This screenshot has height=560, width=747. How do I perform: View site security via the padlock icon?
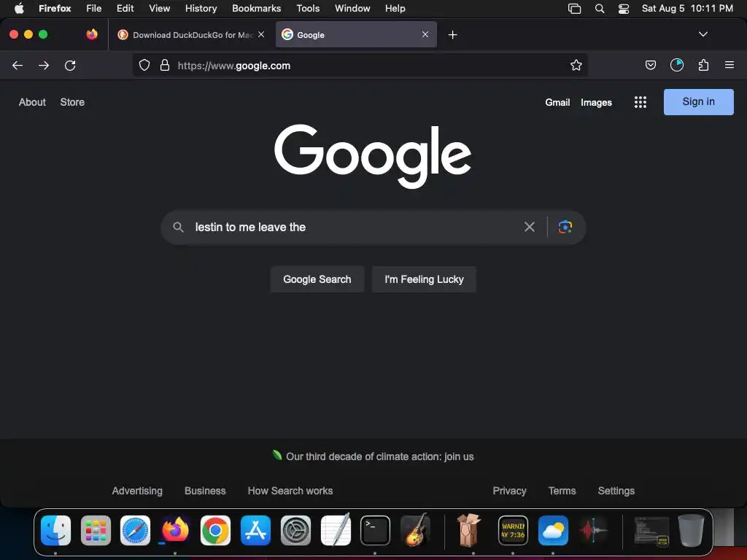click(x=165, y=65)
